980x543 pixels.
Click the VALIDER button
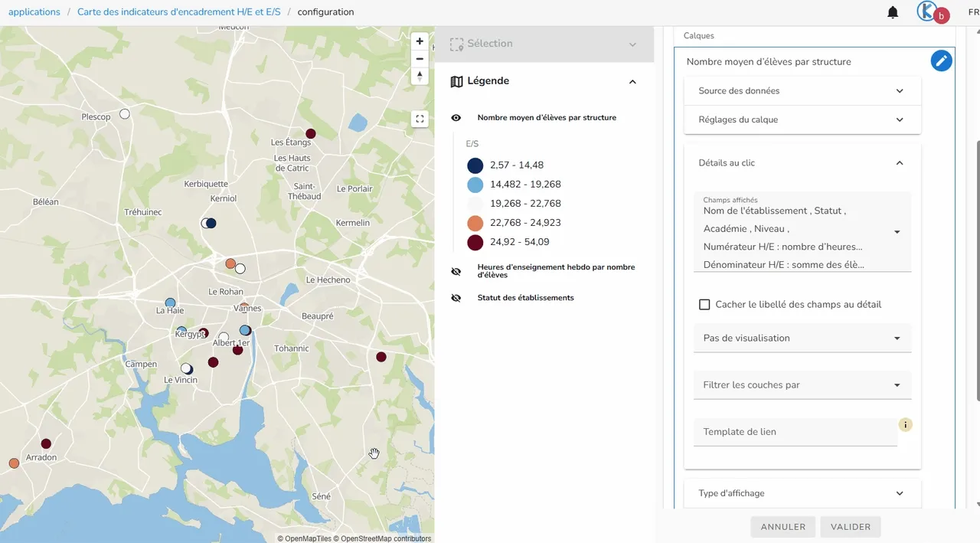(851, 527)
